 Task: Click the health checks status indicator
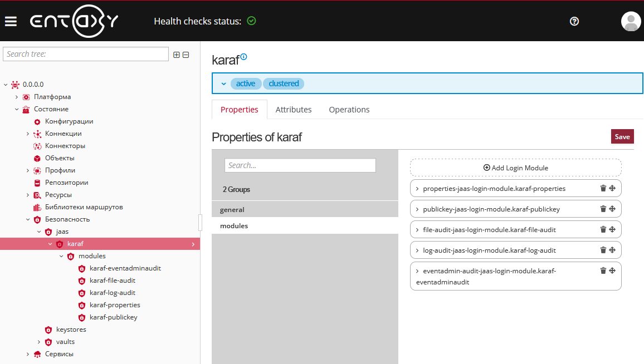(251, 21)
